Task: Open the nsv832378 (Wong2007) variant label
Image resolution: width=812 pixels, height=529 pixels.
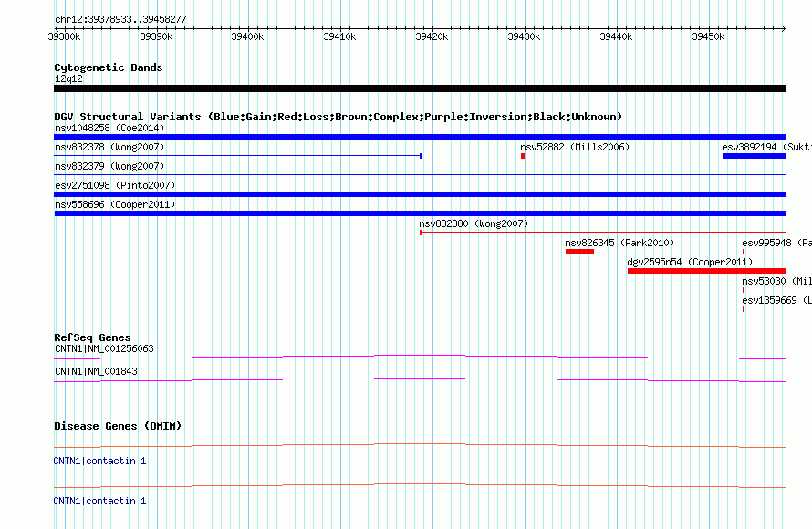Action: click(x=109, y=147)
